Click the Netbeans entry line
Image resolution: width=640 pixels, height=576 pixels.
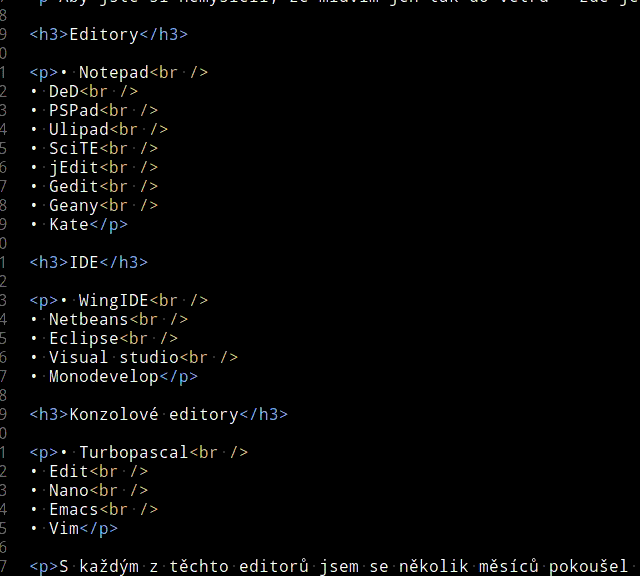click(109, 319)
